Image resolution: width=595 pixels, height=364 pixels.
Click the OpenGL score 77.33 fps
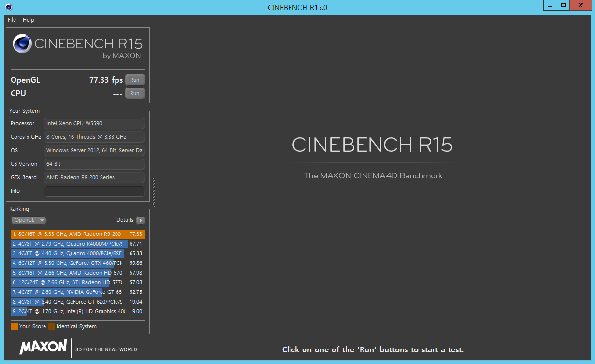click(106, 80)
